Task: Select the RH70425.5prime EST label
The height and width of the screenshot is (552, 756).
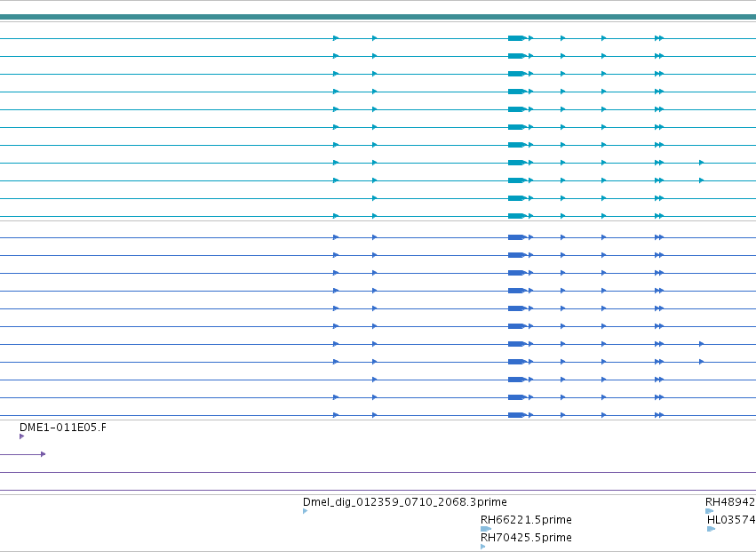Action: point(526,538)
